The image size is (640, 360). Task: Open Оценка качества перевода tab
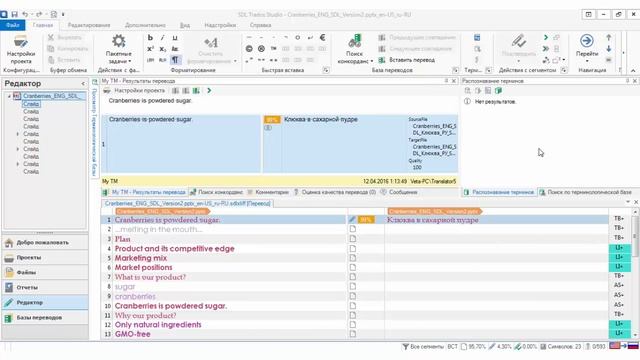335,192
